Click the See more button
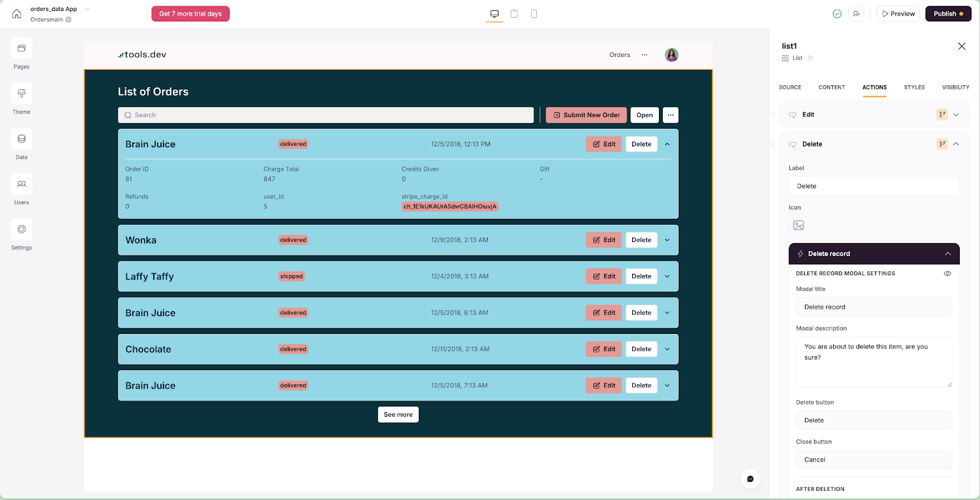Screen dimensions: 980x500 tap(398, 415)
